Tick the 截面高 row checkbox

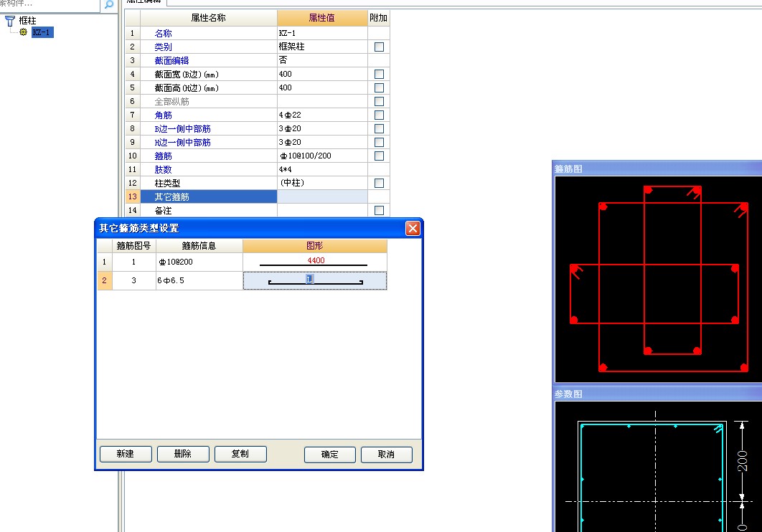(379, 87)
